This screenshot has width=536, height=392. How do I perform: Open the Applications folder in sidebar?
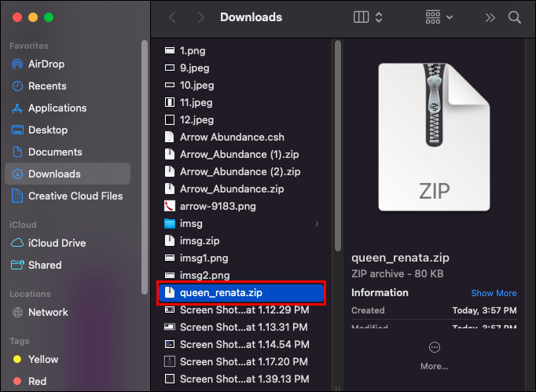(58, 108)
